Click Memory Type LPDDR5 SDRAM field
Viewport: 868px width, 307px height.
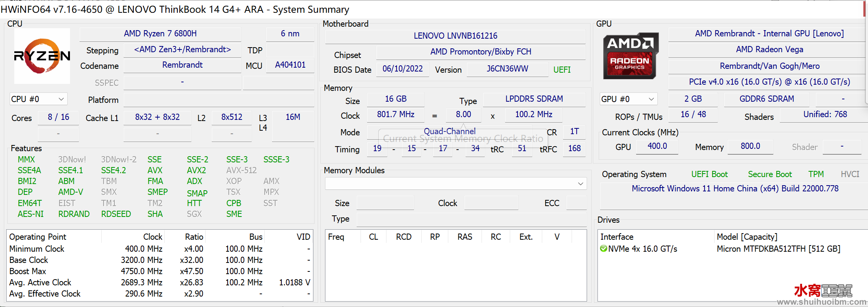click(534, 99)
